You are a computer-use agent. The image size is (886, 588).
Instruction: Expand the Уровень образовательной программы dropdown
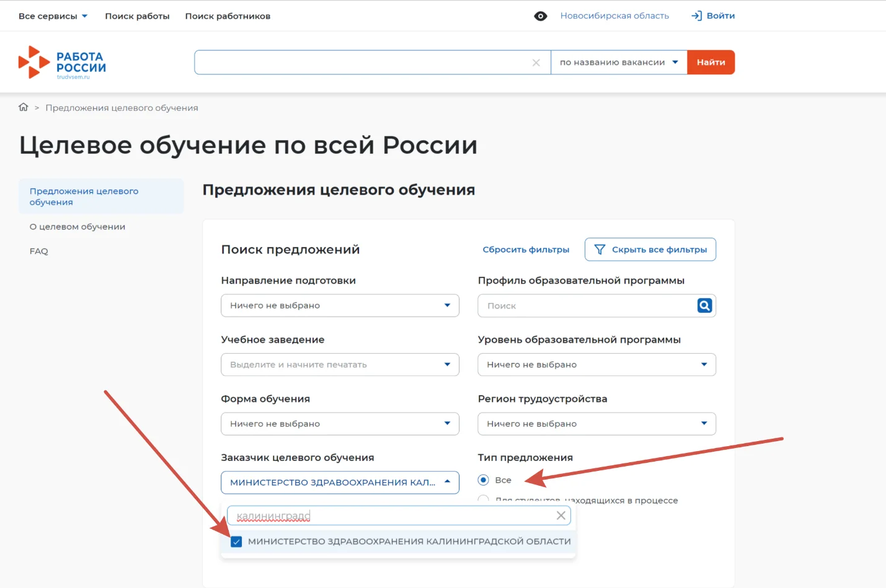click(x=596, y=365)
